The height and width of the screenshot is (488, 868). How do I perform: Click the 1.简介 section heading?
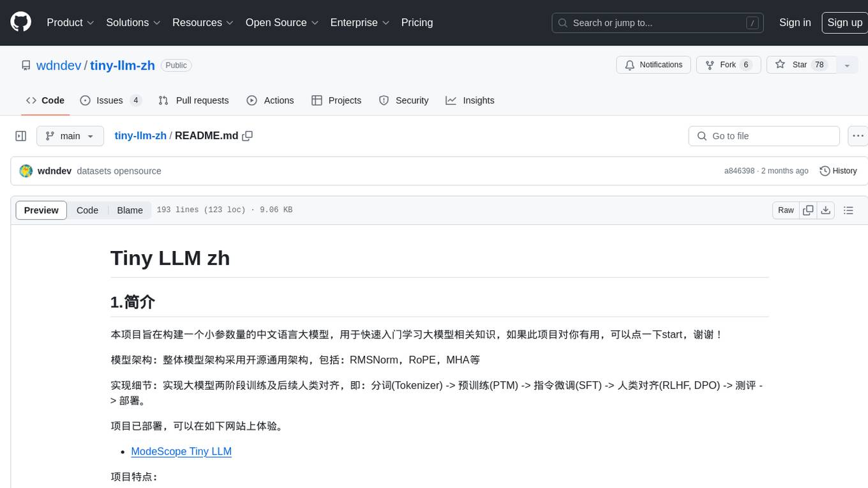tap(133, 302)
